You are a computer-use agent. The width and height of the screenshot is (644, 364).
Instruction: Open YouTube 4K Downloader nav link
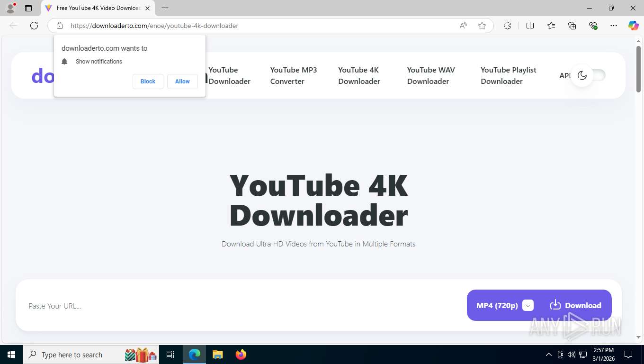pos(359,75)
